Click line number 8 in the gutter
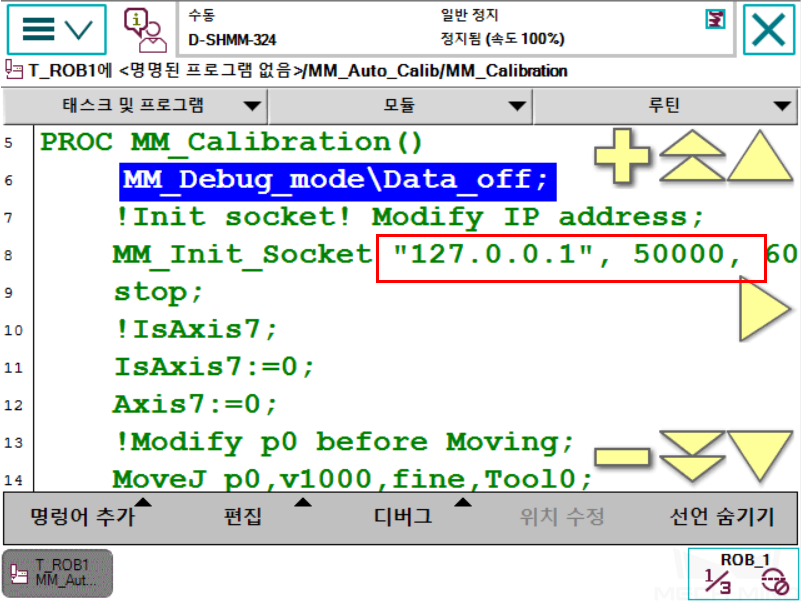The image size is (802, 605). pyautogui.click(x=9, y=255)
